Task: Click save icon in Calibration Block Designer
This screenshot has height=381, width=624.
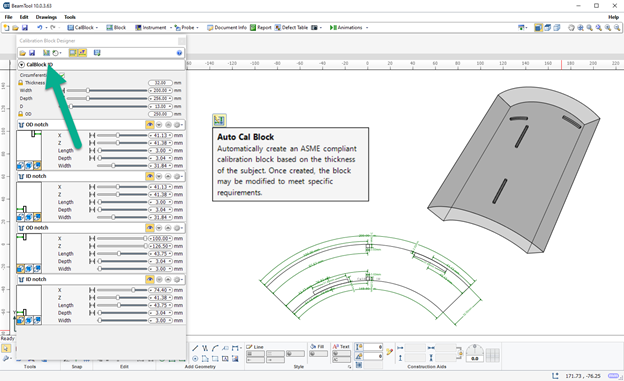Action: coord(32,53)
